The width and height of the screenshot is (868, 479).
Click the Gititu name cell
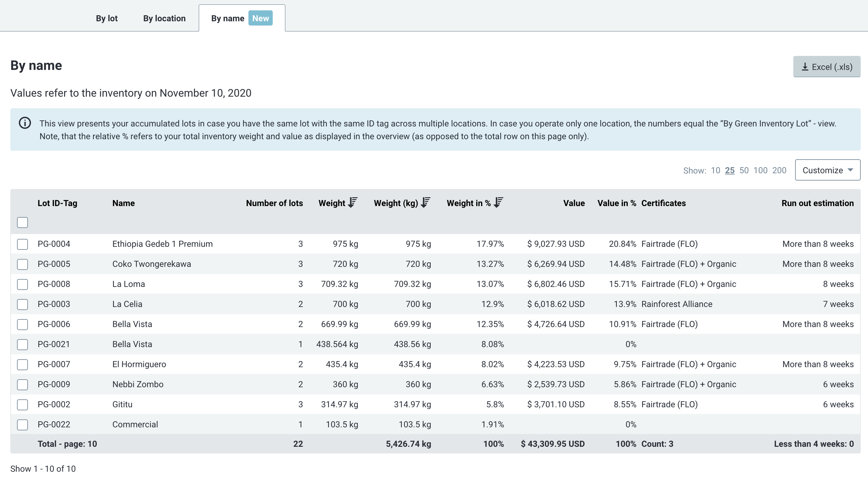[x=122, y=404]
